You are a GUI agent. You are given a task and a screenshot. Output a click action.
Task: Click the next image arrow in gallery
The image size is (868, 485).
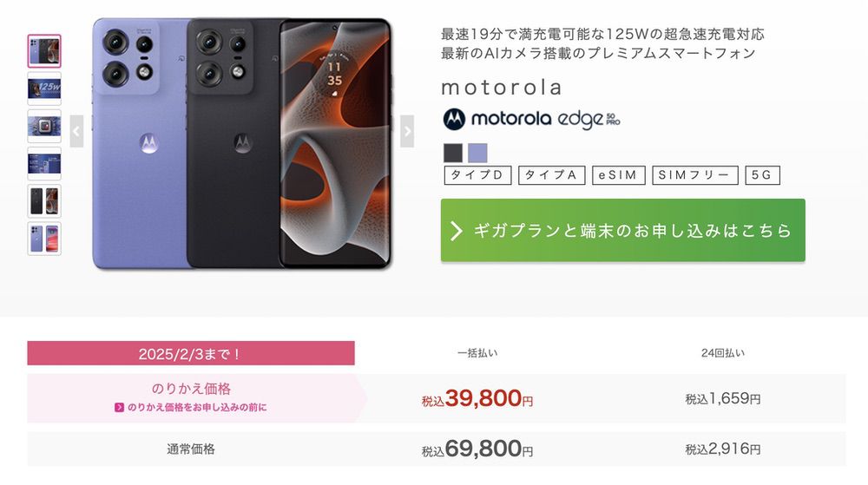(407, 131)
